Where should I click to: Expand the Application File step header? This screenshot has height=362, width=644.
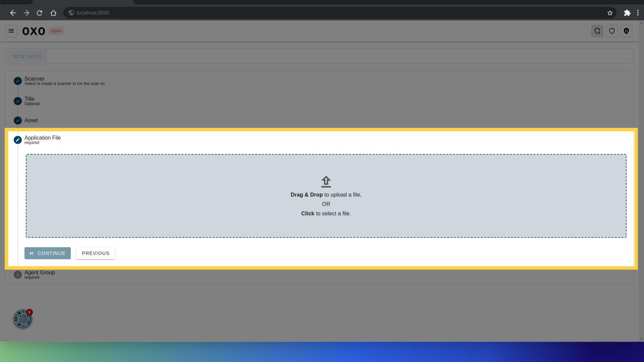43,140
